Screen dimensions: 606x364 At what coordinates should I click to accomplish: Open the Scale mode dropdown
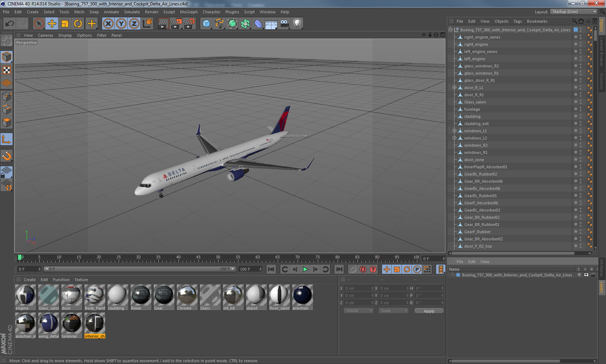pos(393,311)
